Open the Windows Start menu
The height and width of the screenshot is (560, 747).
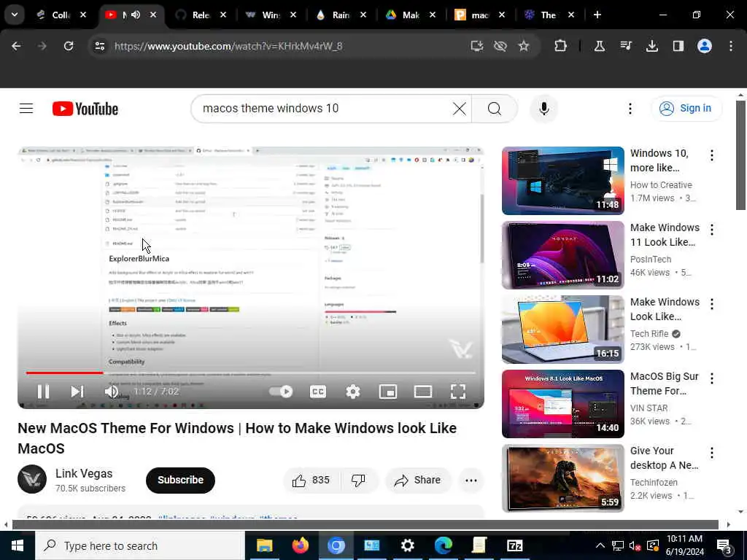click(x=18, y=545)
